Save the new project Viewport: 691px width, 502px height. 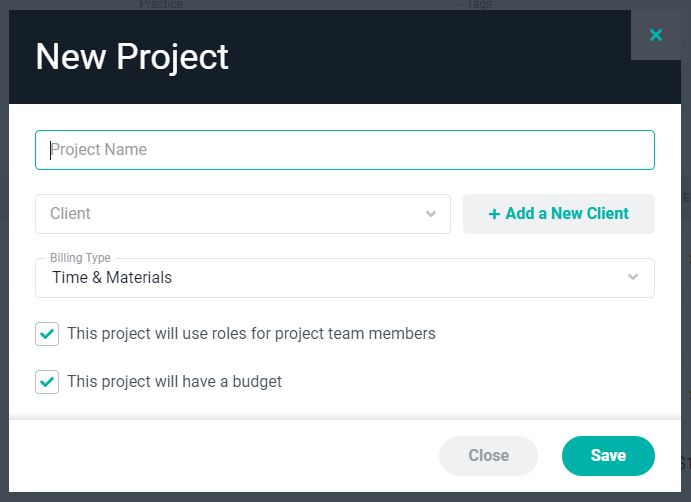(608, 456)
